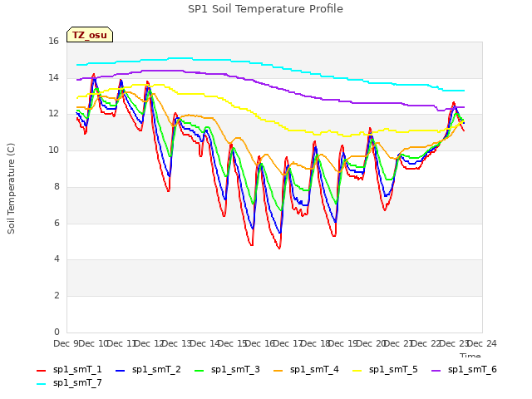Click the sp1_smT_7 cyan legend swatch
Viewport: 532px width, 399px height.
click(x=41, y=384)
